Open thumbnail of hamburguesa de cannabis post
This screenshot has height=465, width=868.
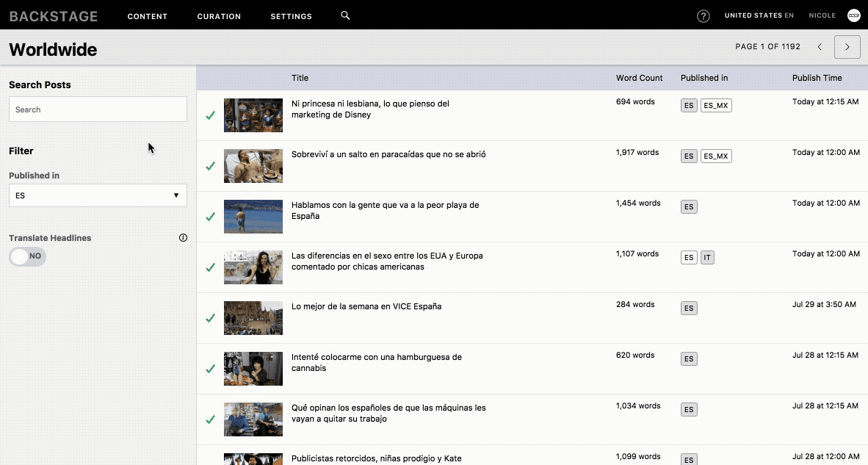point(253,369)
